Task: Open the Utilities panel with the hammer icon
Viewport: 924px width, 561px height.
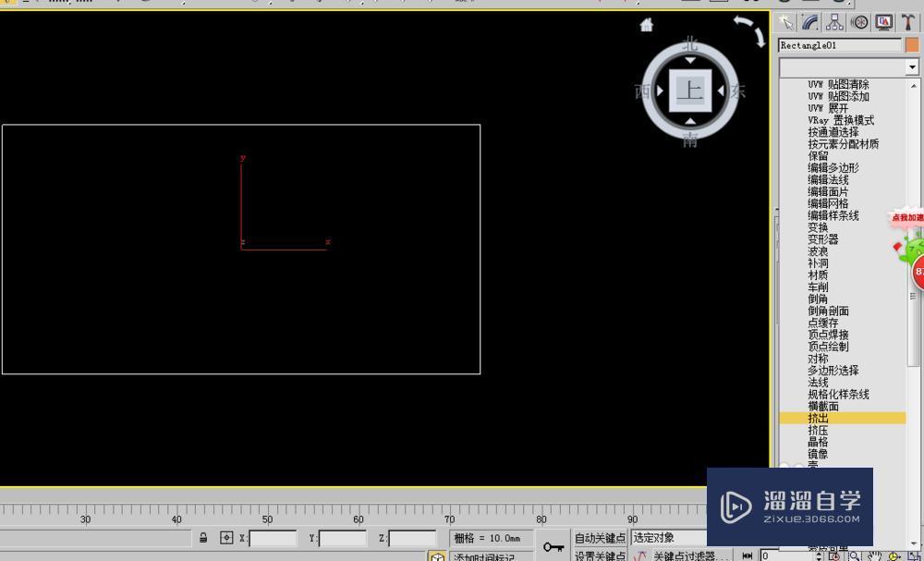Action: point(907,21)
